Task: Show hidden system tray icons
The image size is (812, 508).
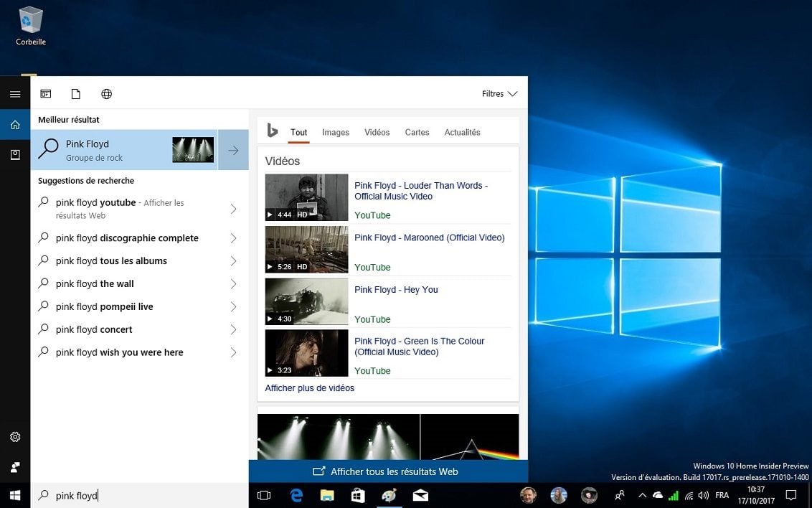Action: coord(642,496)
